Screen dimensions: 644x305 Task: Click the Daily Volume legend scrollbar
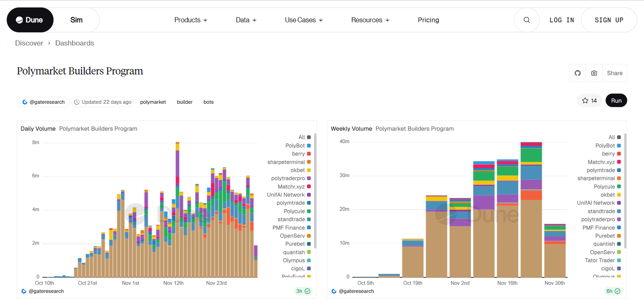(315, 191)
